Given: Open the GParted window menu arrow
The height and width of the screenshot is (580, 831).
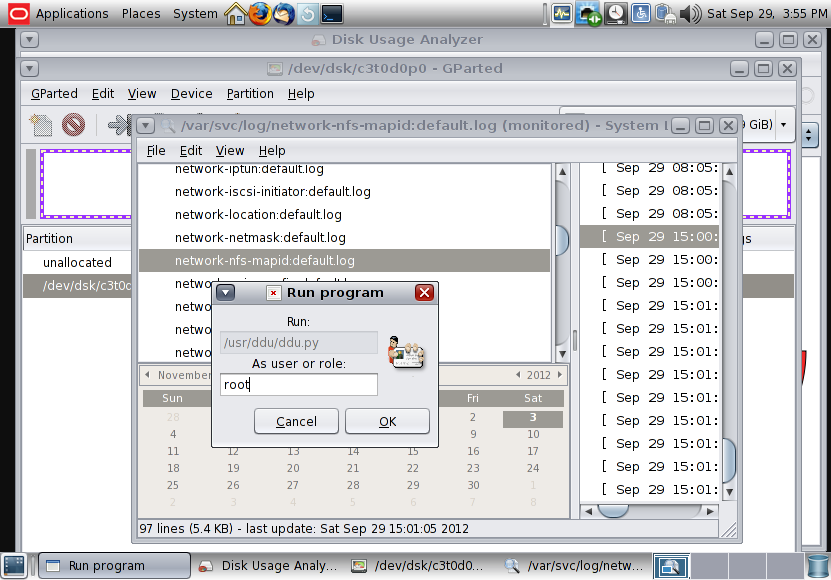Looking at the screenshot, I should click(x=30, y=68).
